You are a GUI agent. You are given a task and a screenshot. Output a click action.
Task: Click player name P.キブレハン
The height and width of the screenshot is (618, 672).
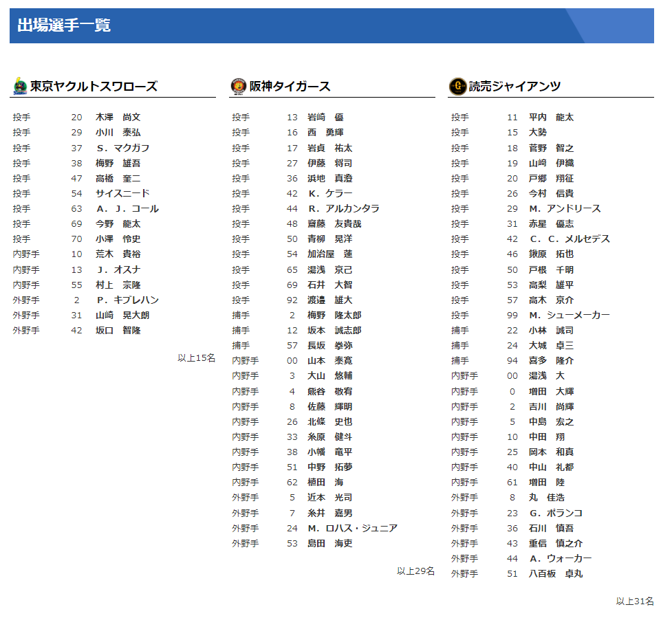(x=128, y=300)
